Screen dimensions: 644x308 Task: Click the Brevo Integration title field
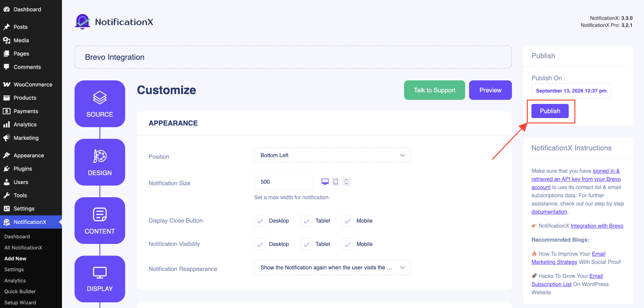[293, 57]
